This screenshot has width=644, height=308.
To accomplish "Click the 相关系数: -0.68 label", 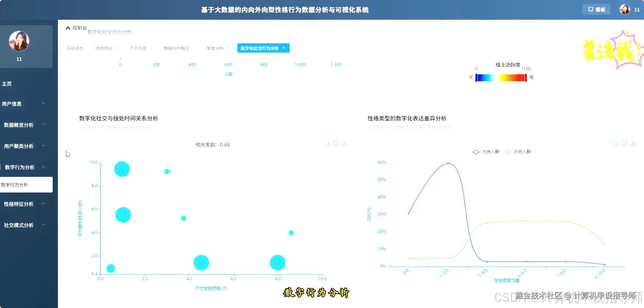I will pyautogui.click(x=212, y=145).
